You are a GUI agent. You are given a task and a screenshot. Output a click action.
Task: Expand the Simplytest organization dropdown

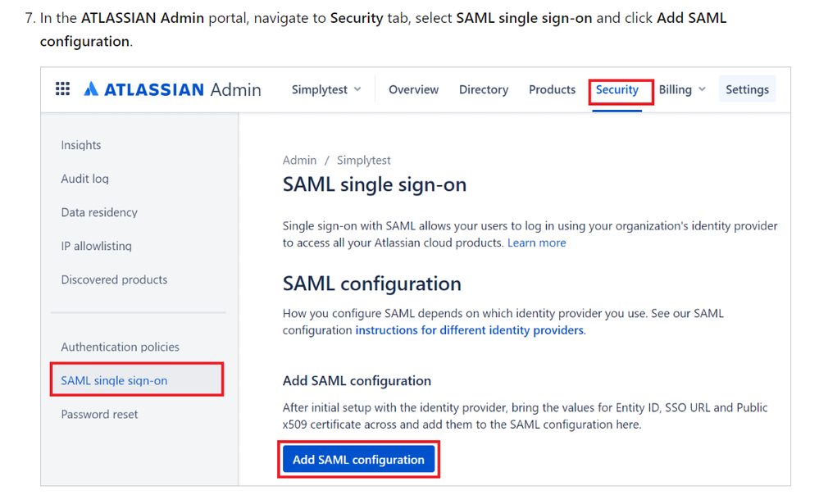point(326,90)
